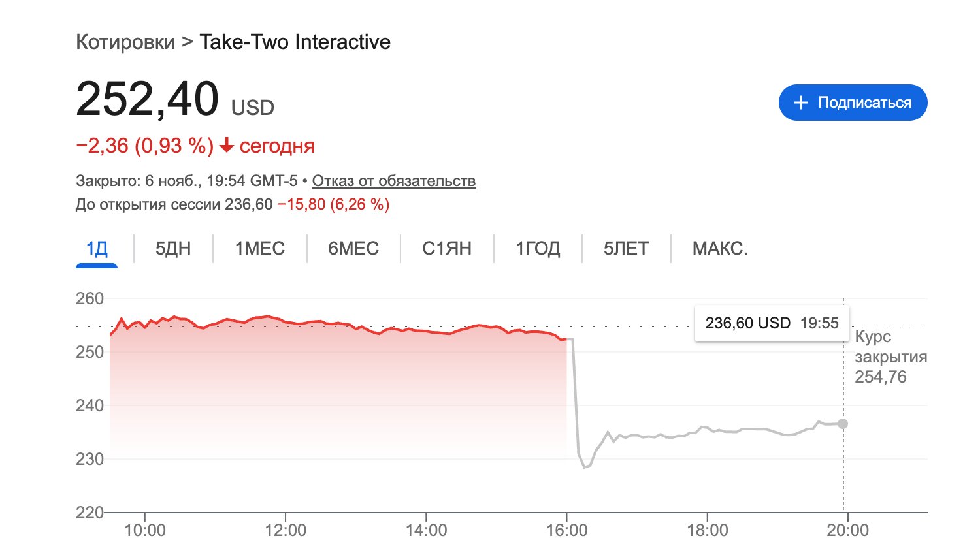Click the 236,60 USD price tooltip
This screenshot has width=980, height=555.
click(772, 323)
